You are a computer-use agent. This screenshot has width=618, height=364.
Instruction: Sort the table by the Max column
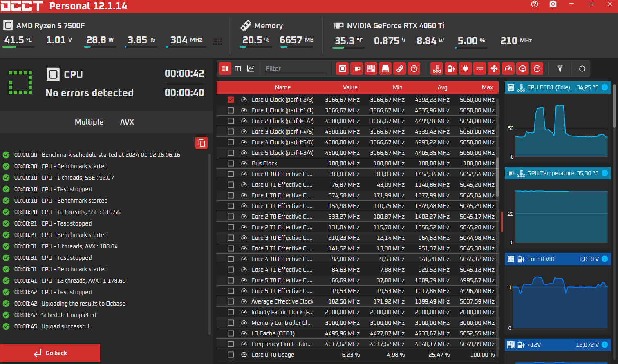(487, 87)
